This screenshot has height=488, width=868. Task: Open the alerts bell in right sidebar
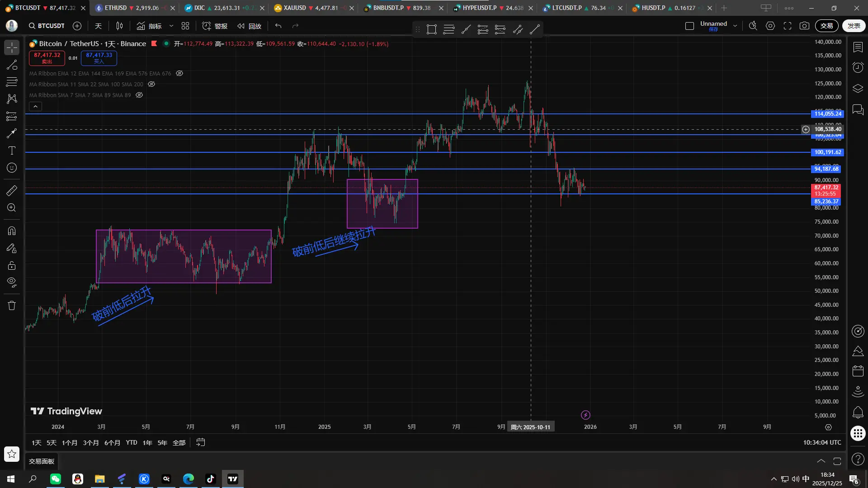tap(858, 412)
